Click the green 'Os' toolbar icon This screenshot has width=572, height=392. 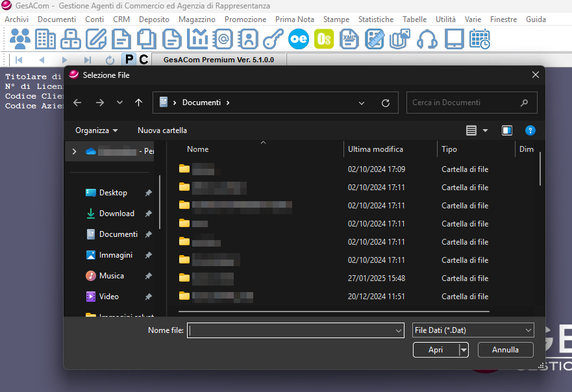324,39
